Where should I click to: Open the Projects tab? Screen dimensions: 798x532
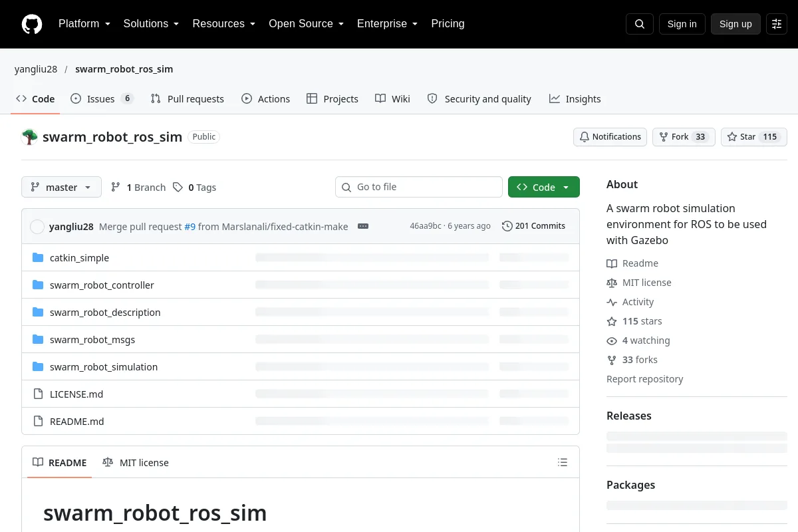(332, 99)
